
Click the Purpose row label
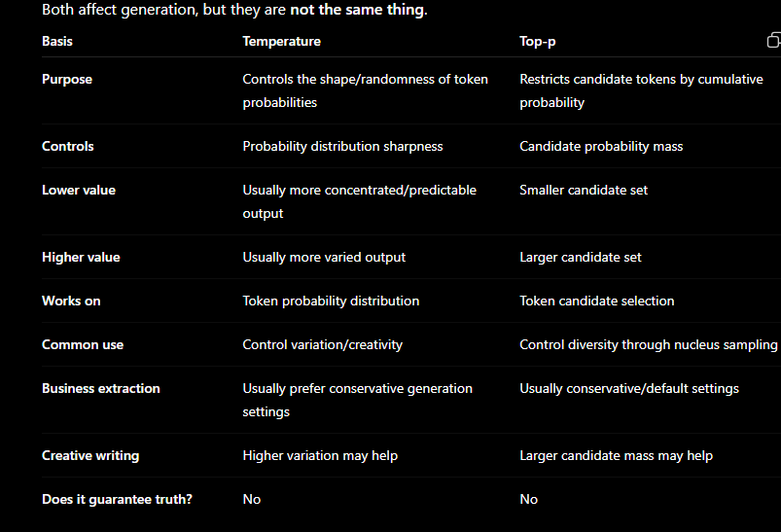[x=67, y=79]
